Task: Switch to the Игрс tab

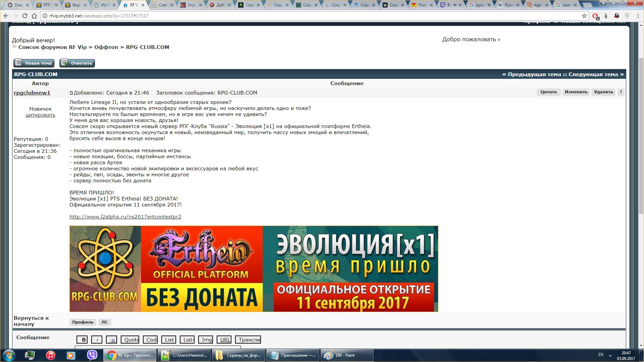Action: coord(192,5)
